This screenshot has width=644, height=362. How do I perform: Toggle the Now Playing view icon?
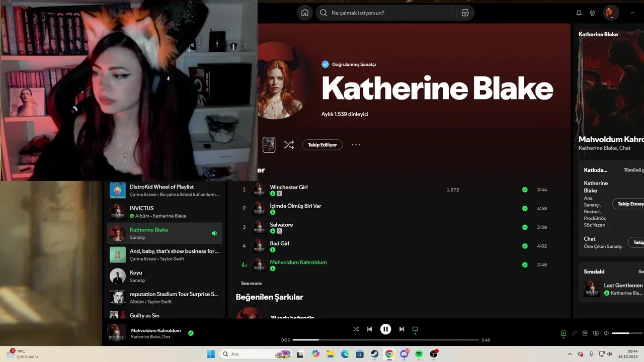563,333
